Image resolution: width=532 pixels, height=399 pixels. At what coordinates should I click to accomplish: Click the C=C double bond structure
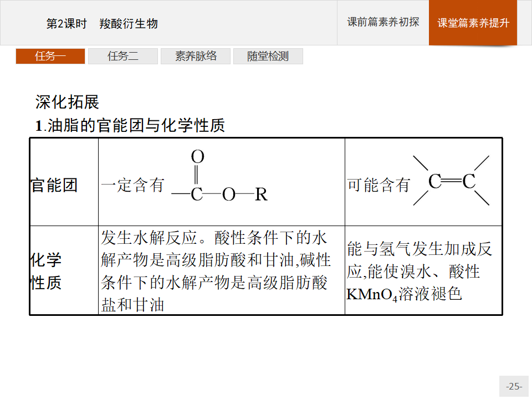[x=451, y=181]
